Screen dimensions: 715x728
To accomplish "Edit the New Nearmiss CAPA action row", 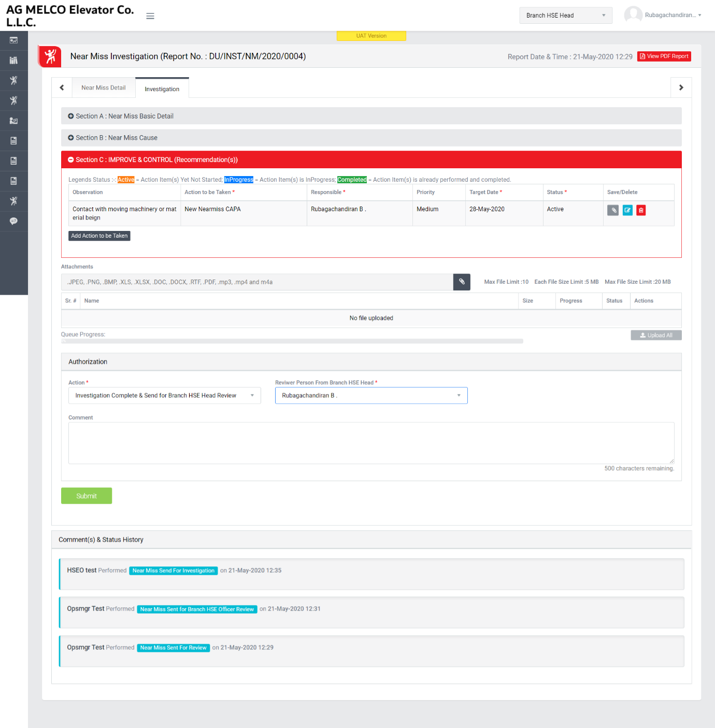I will (x=627, y=210).
